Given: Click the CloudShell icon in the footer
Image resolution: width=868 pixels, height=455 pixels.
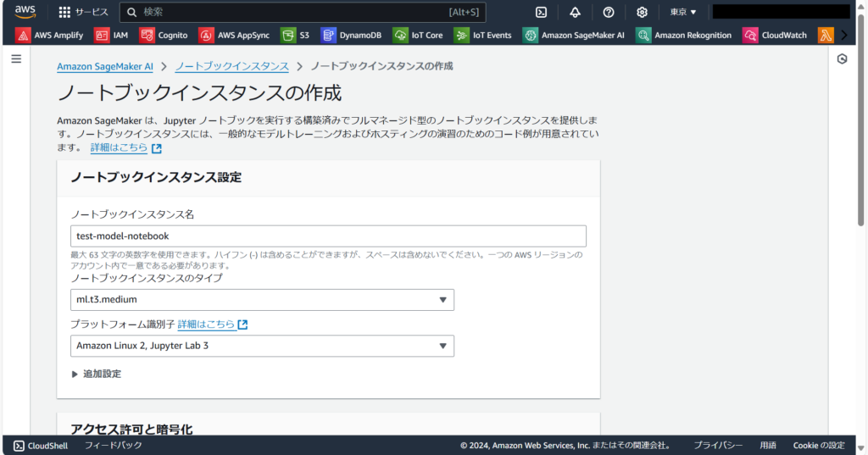Looking at the screenshot, I should (x=19, y=446).
